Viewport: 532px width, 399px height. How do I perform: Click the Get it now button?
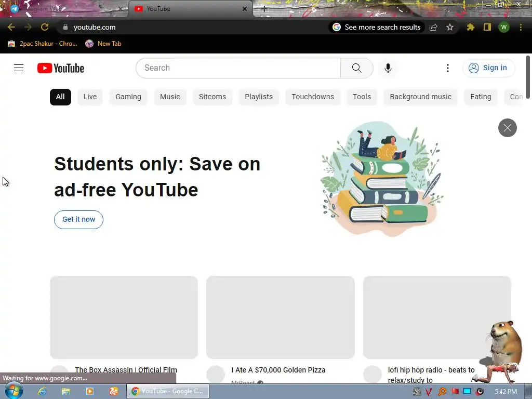click(x=79, y=220)
